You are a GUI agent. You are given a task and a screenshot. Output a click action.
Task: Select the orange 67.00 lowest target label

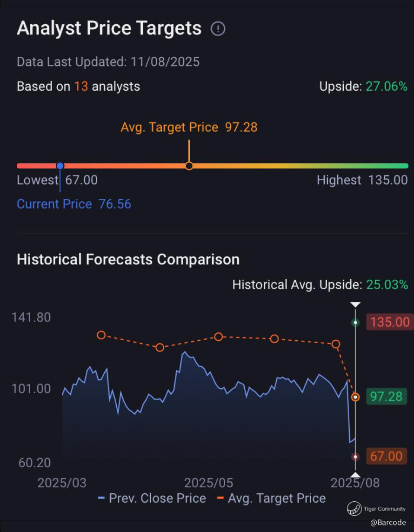[387, 456]
